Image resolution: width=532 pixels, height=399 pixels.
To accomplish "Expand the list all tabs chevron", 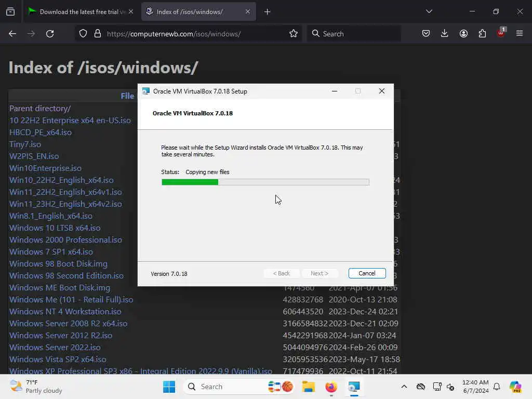I will (429, 11).
